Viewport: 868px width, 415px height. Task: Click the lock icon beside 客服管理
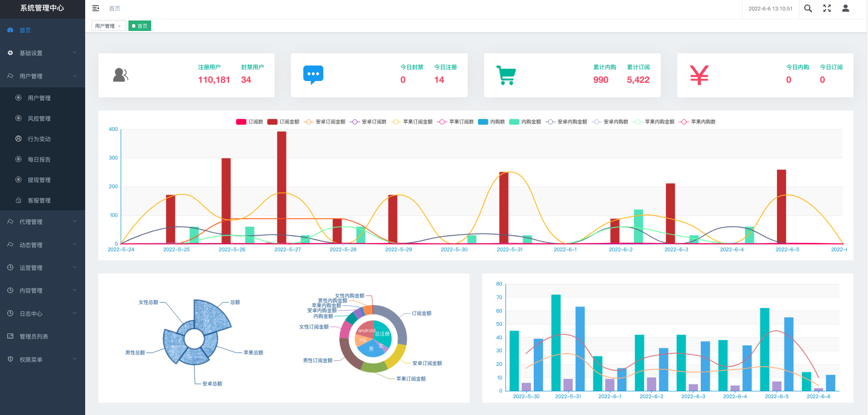tap(18, 200)
